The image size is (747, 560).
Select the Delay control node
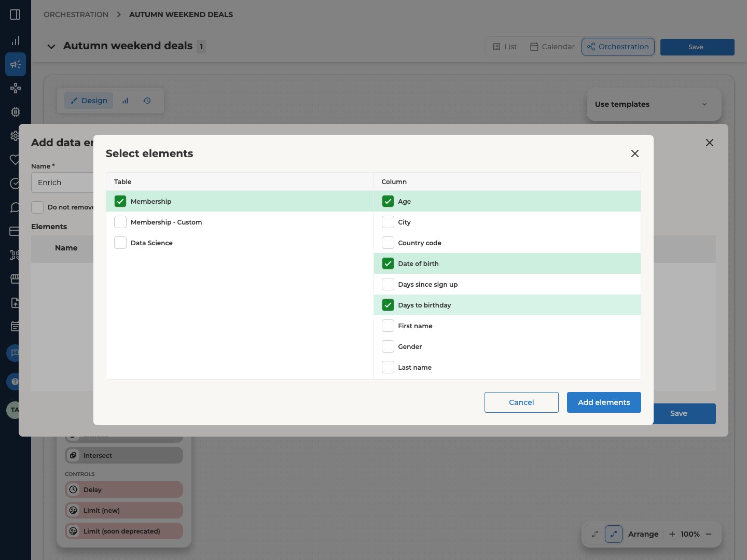[124, 489]
